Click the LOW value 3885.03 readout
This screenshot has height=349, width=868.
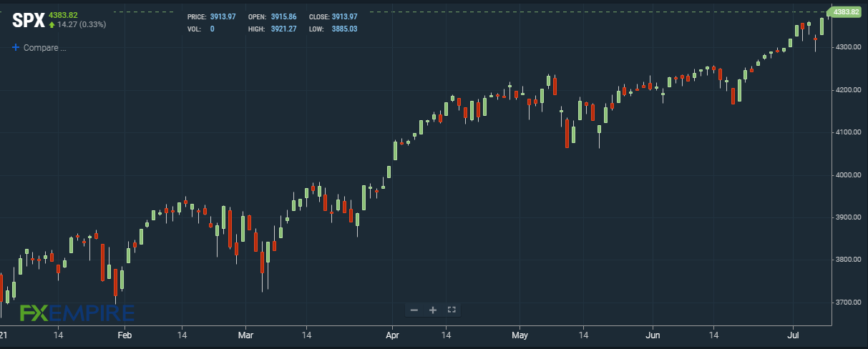[343, 29]
